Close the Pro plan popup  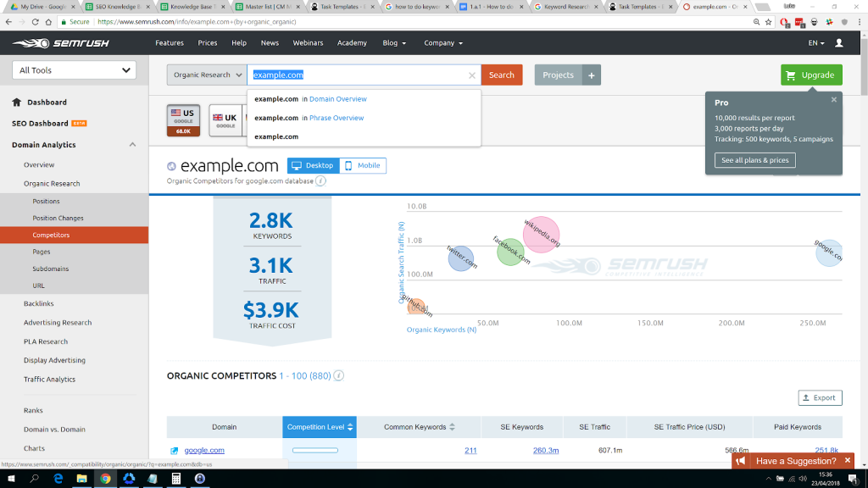(834, 100)
